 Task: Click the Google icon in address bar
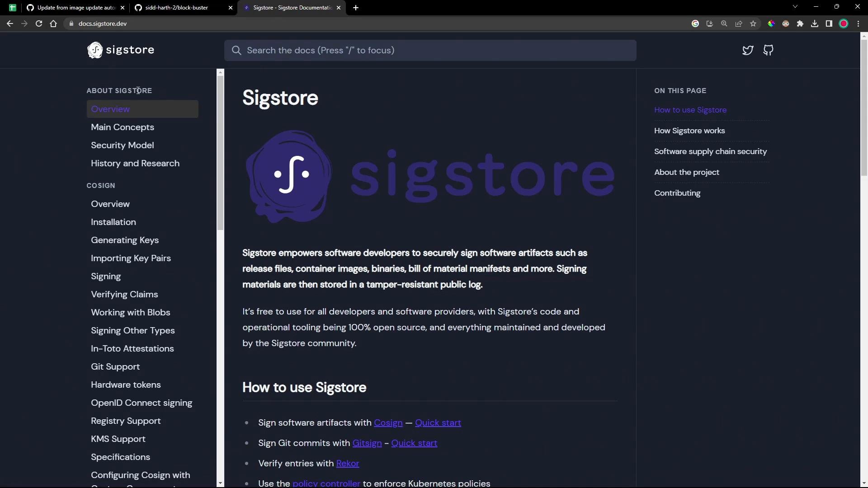pyautogui.click(x=695, y=23)
